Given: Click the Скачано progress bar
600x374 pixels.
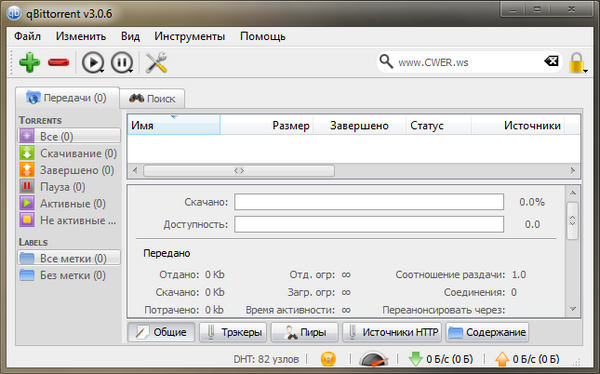Looking at the screenshot, I should coord(369,202).
